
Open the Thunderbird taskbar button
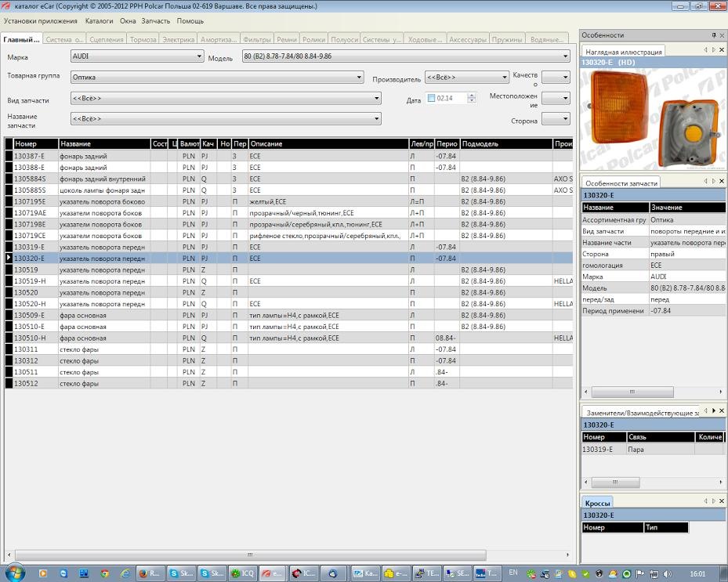(x=332, y=573)
